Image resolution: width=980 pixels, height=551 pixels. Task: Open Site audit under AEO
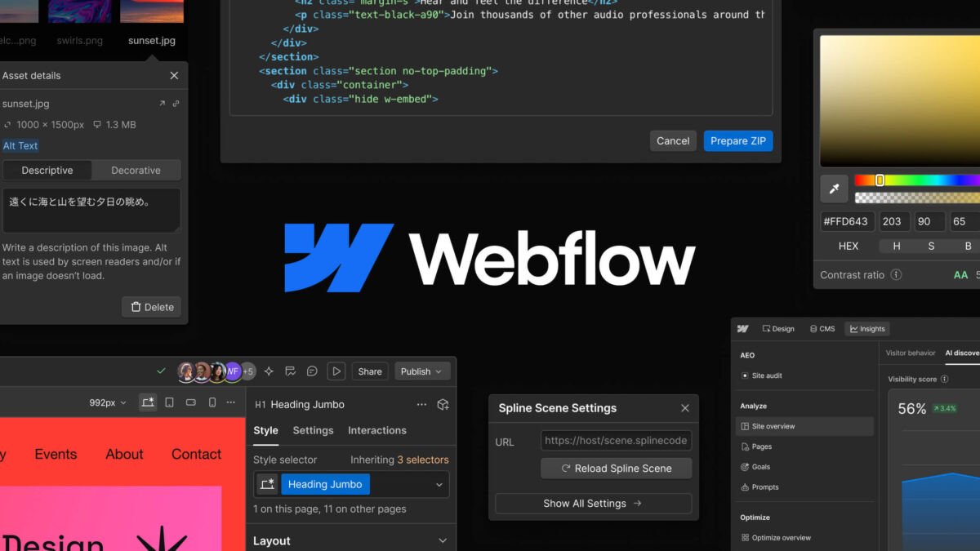pos(761,375)
